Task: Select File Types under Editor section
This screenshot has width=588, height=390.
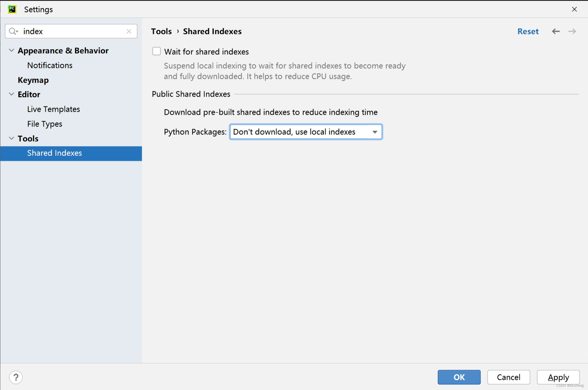Action: click(45, 124)
